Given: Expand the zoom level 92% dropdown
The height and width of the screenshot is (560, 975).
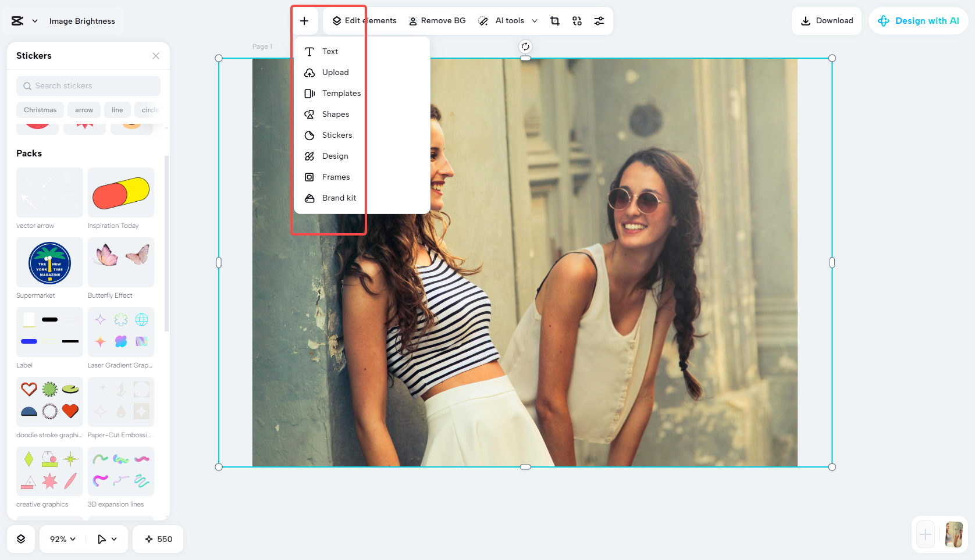Looking at the screenshot, I should tap(61, 539).
